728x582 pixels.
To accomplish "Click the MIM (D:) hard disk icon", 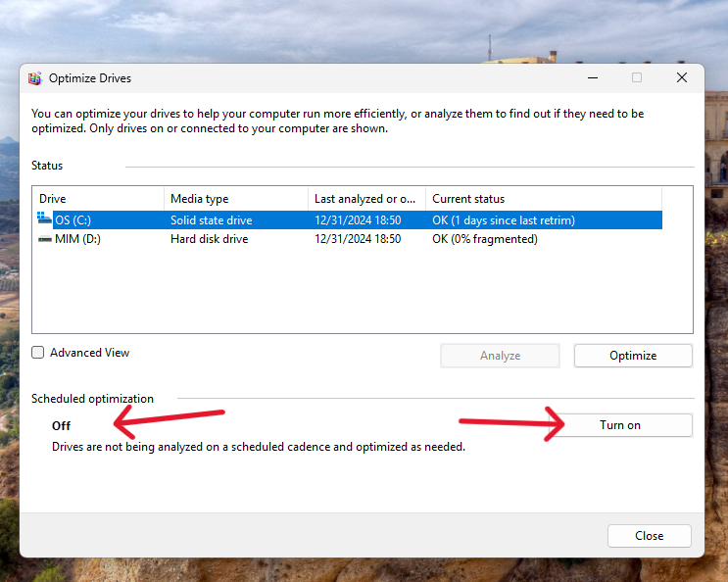I will click(44, 239).
